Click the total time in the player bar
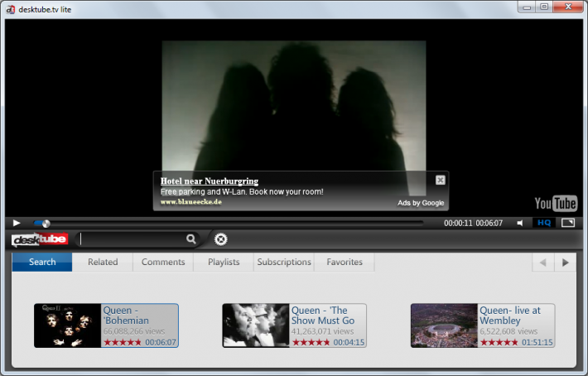This screenshot has width=588, height=376. tap(489, 223)
